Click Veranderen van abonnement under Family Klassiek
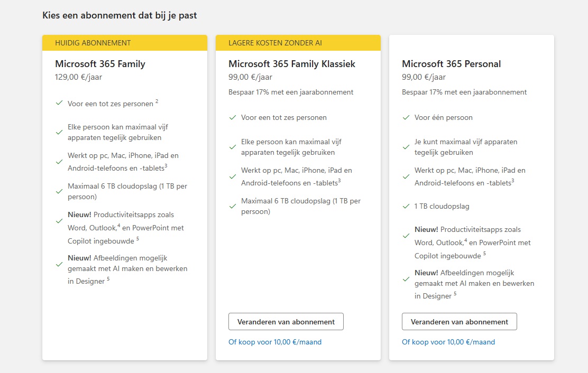The image size is (588, 373). click(286, 322)
